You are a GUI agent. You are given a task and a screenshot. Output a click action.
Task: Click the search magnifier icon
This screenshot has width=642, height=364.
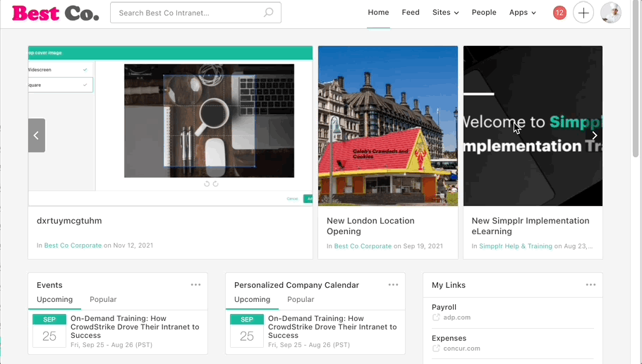268,13
